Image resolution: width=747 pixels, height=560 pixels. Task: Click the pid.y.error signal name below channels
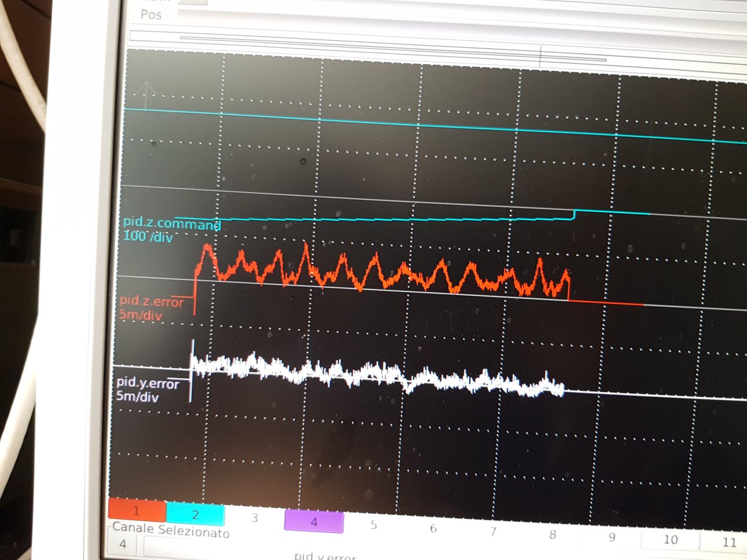[x=325, y=556]
